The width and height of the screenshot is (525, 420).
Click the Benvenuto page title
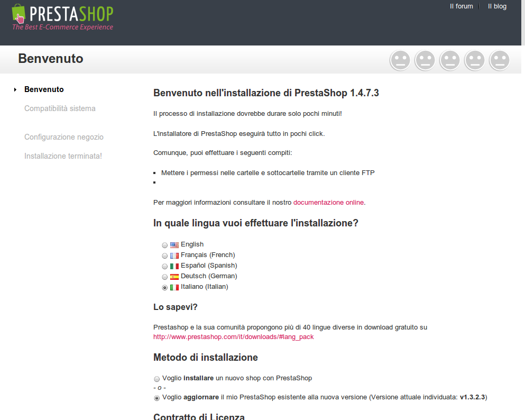pos(51,59)
